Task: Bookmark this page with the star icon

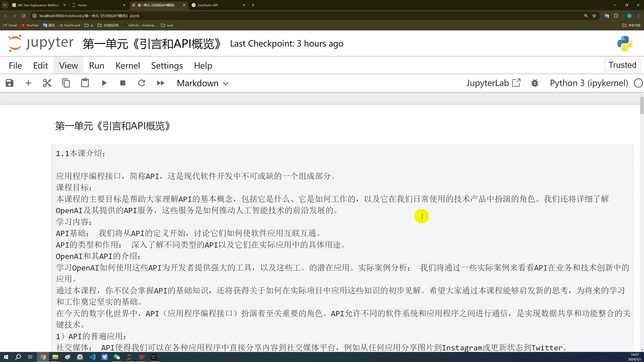Action: pos(594,16)
